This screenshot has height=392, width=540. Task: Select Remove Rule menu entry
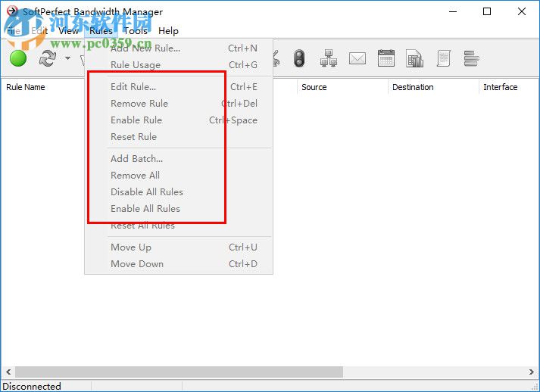point(179,103)
